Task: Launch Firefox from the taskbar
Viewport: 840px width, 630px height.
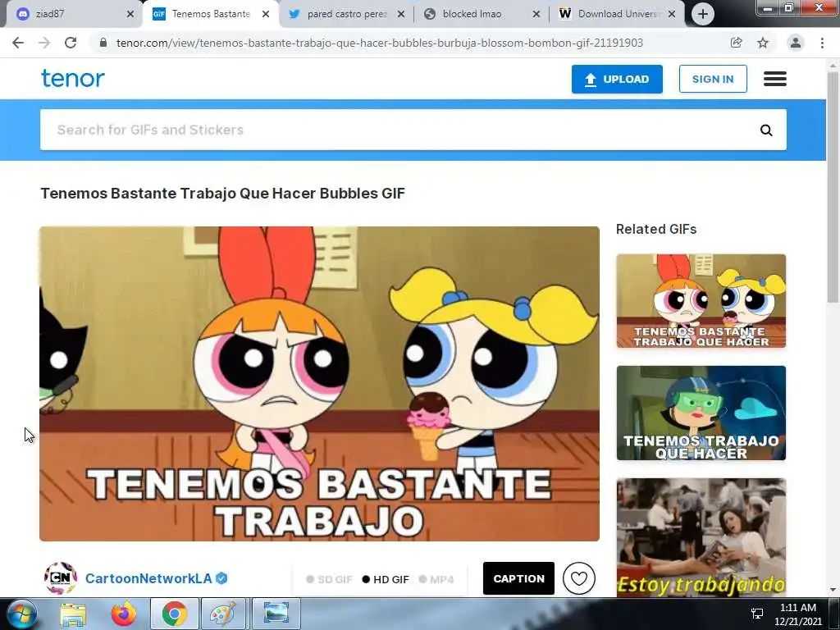Action: (123, 614)
